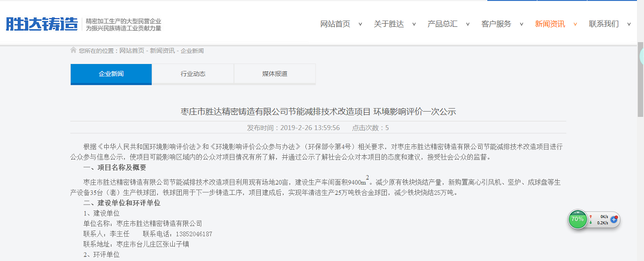Click the 网站首页 breadcrumb link
This screenshot has width=644, height=261.
(131, 51)
